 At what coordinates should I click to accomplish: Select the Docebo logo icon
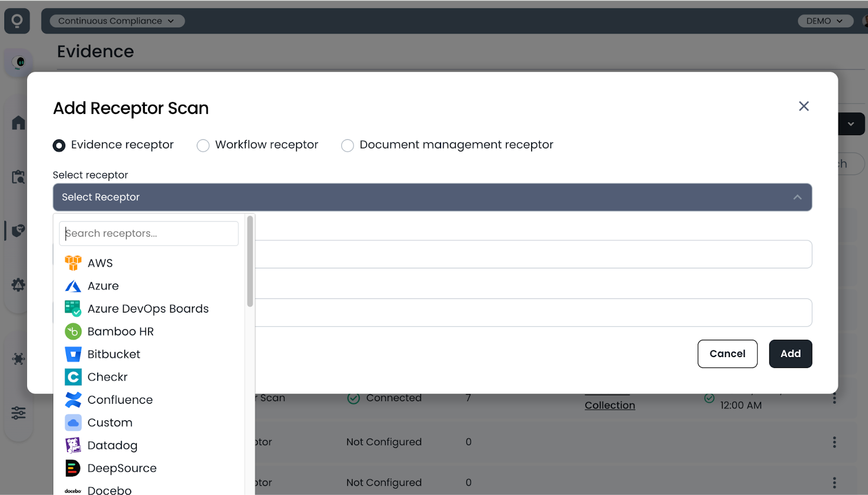click(73, 491)
